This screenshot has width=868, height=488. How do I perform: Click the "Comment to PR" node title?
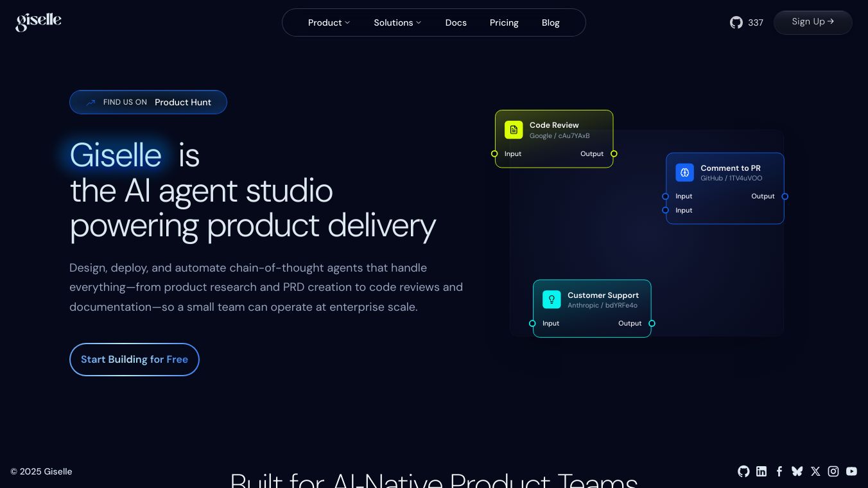[x=731, y=168]
